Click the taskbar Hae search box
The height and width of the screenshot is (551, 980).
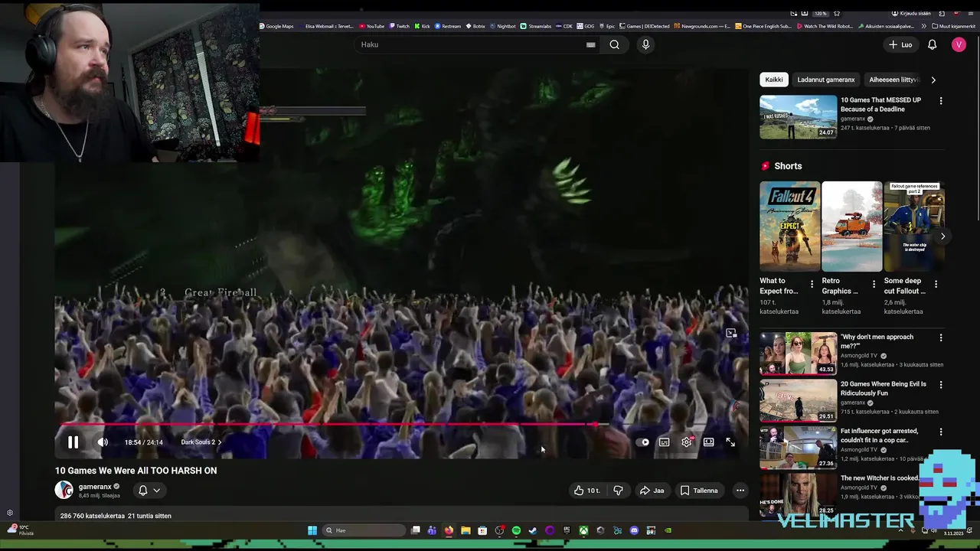point(364,530)
